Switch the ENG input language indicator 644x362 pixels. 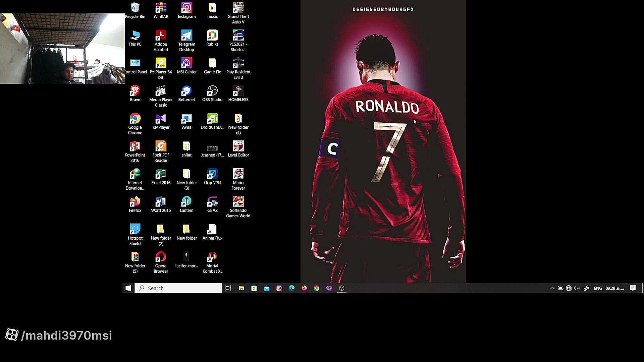tap(598, 288)
